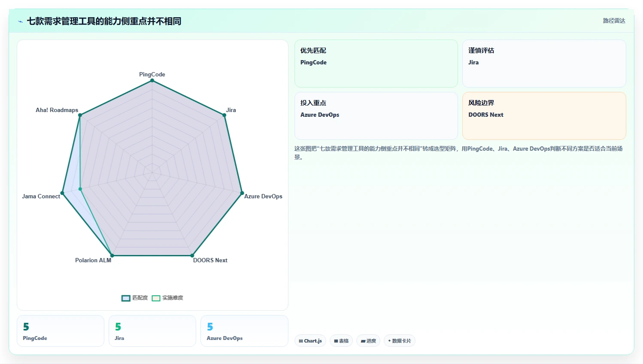
Task: Click the Azure DevOps axis label on chart
Action: click(263, 197)
